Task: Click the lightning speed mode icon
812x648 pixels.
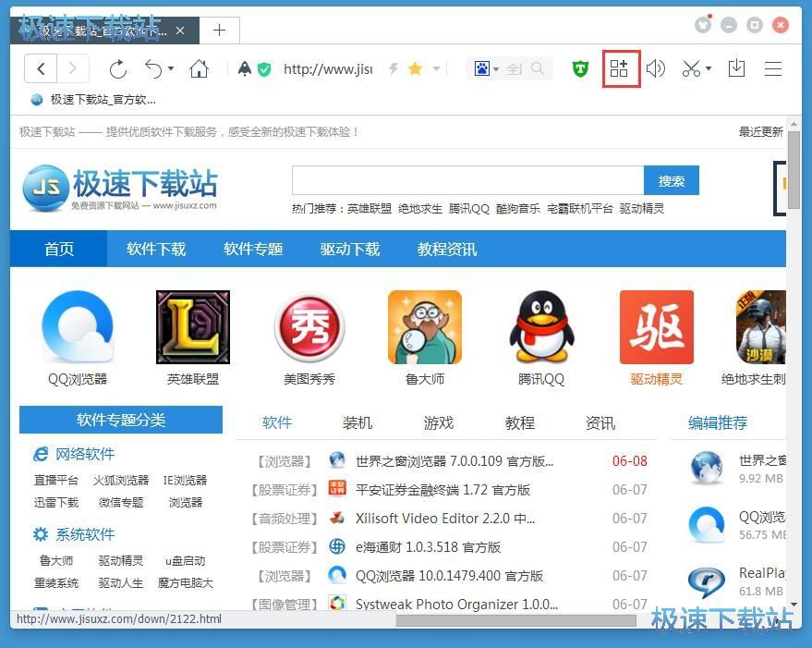Action: click(394, 68)
